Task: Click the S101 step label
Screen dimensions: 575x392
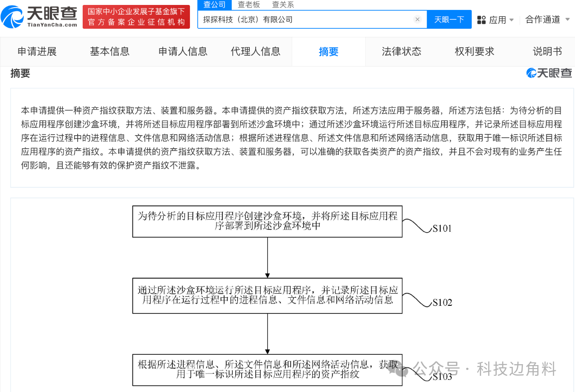Action: pyautogui.click(x=442, y=229)
